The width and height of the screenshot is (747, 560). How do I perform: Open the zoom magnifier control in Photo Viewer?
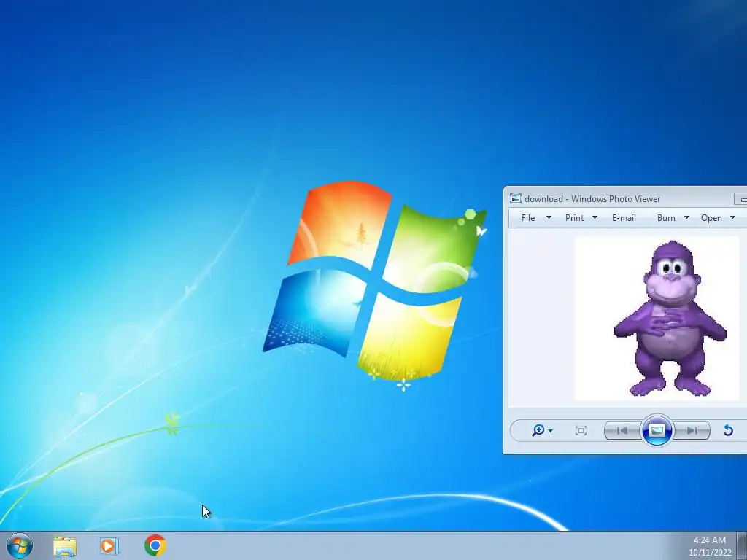pos(538,430)
